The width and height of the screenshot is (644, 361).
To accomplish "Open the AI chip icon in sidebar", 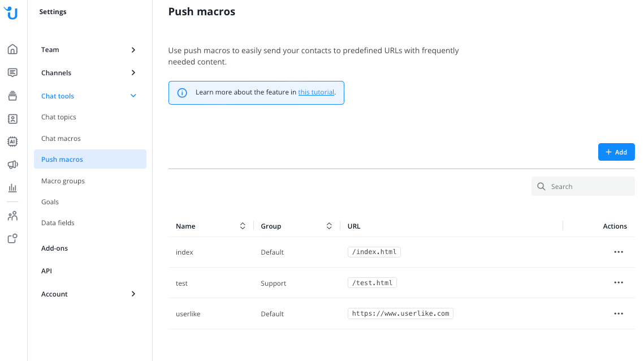I will click(13, 141).
